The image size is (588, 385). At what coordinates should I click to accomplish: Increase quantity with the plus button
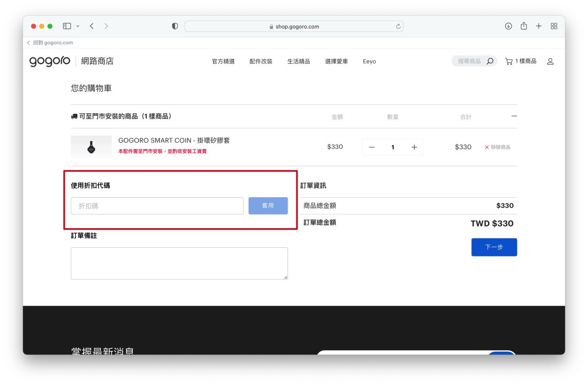(414, 147)
